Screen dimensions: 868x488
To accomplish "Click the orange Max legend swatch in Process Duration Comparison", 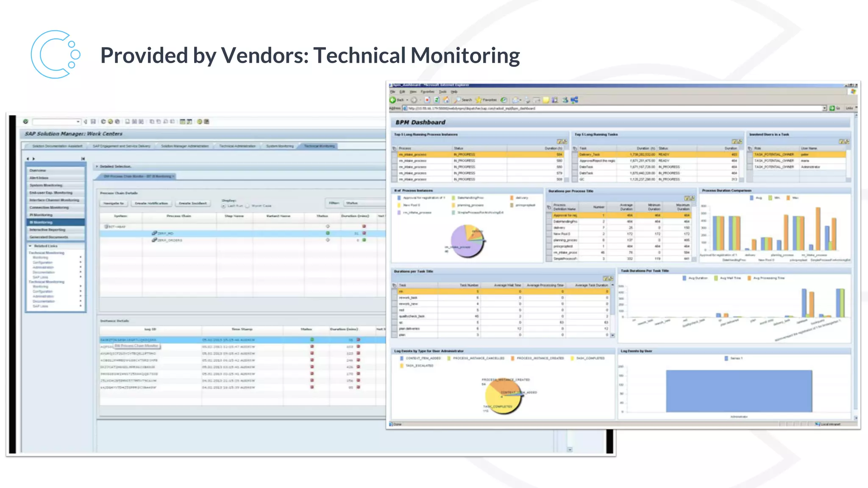I will tap(788, 198).
